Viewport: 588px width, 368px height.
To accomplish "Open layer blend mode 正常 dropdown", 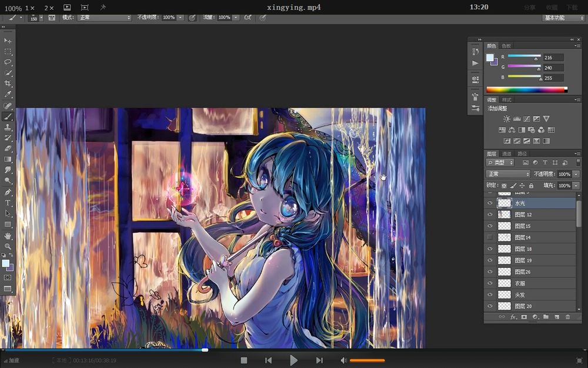I will pyautogui.click(x=508, y=174).
